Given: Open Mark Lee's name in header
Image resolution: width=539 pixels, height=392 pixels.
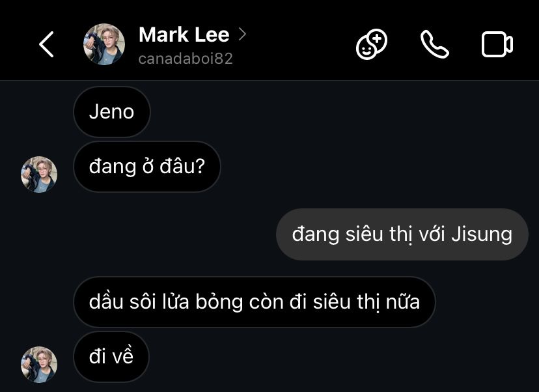Looking at the screenshot, I should (184, 35).
